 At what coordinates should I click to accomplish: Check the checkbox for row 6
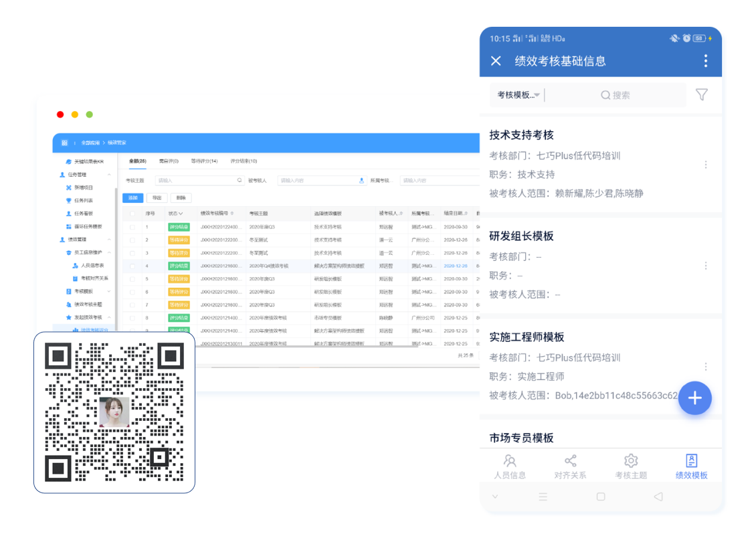pos(132,292)
